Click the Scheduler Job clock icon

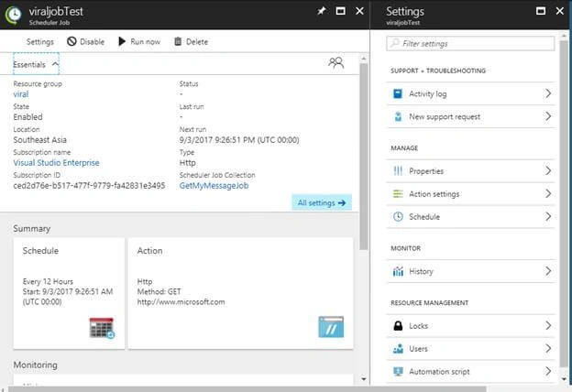[14, 15]
